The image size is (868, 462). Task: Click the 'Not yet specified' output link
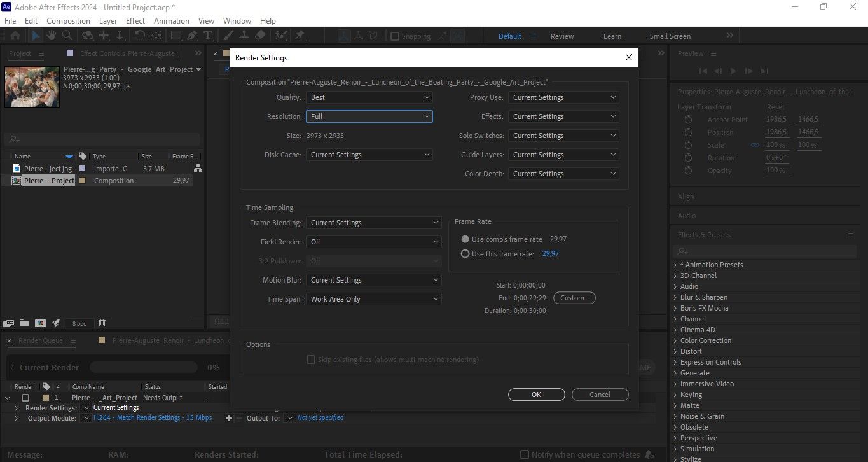coord(320,418)
